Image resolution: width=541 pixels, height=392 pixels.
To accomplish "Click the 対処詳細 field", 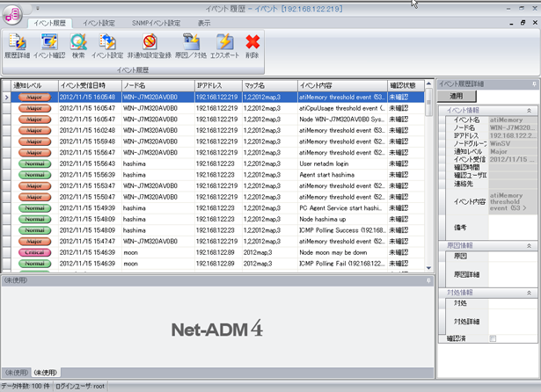I will (x=513, y=322).
